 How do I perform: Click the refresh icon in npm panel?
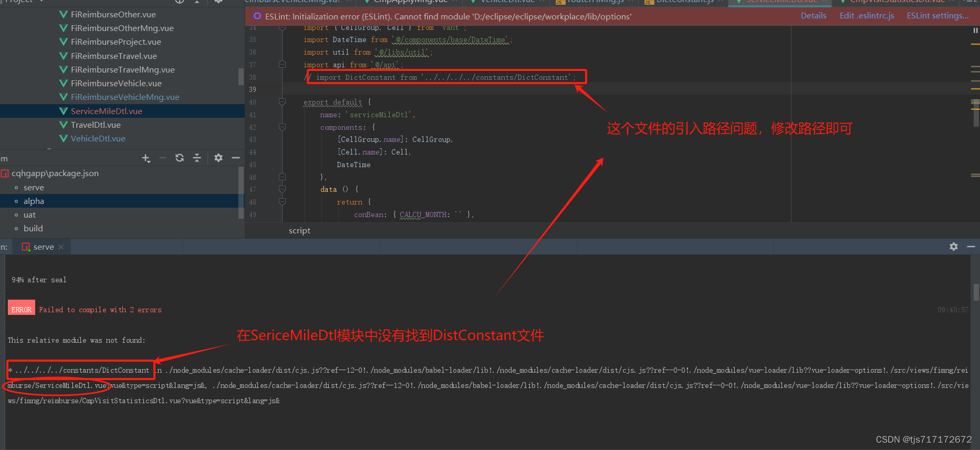180,158
